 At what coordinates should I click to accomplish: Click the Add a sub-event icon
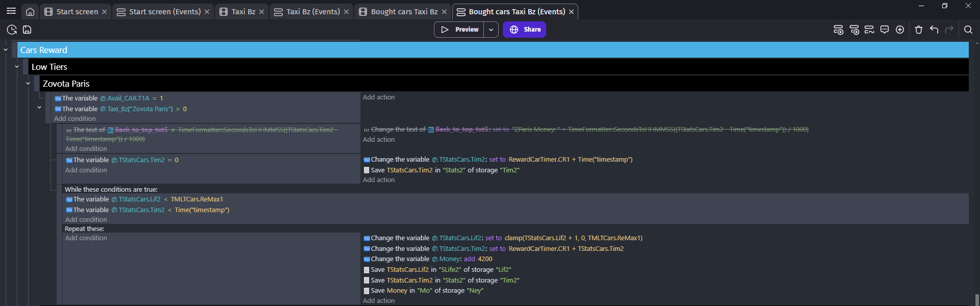[x=854, y=30]
